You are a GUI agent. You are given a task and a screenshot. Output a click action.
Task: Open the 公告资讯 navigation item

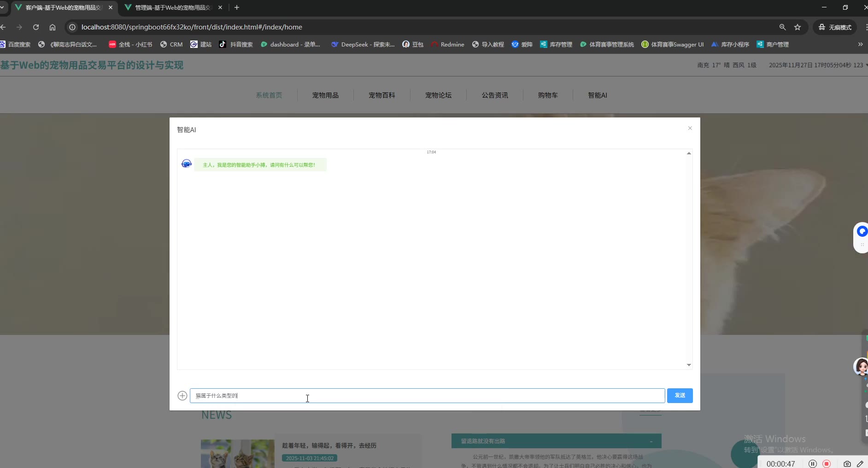tap(495, 95)
